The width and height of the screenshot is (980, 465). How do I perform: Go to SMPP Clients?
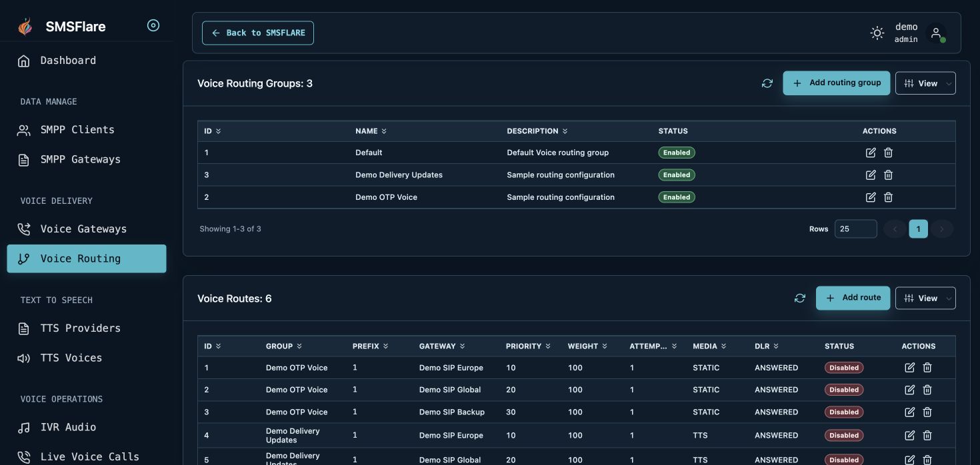(x=87, y=130)
